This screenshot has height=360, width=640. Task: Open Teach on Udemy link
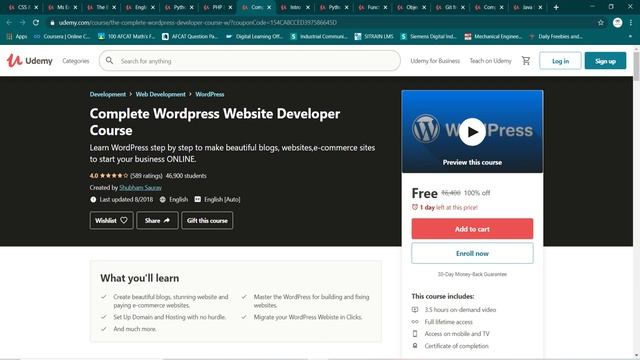[x=490, y=61]
